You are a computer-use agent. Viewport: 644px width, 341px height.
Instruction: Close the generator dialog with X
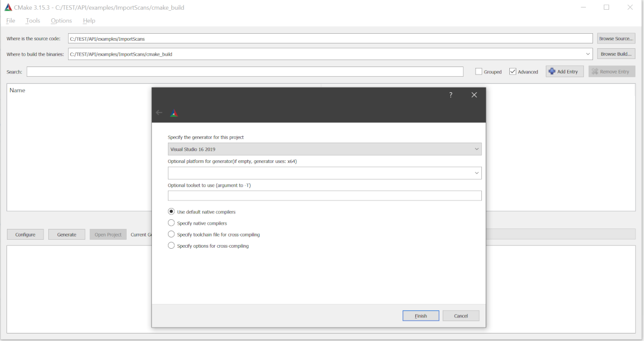point(474,95)
